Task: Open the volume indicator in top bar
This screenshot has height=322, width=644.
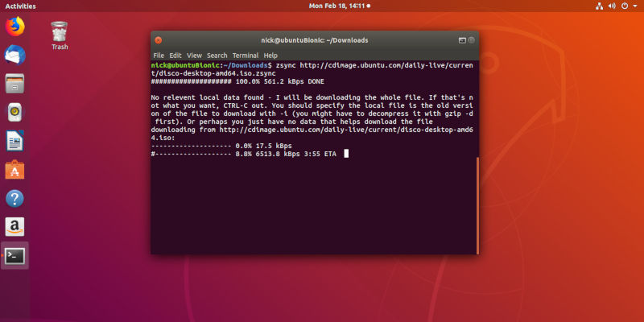Action: pos(612,6)
